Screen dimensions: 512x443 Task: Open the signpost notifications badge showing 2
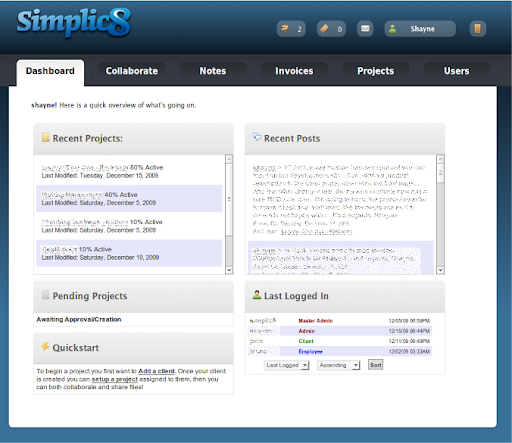click(291, 29)
